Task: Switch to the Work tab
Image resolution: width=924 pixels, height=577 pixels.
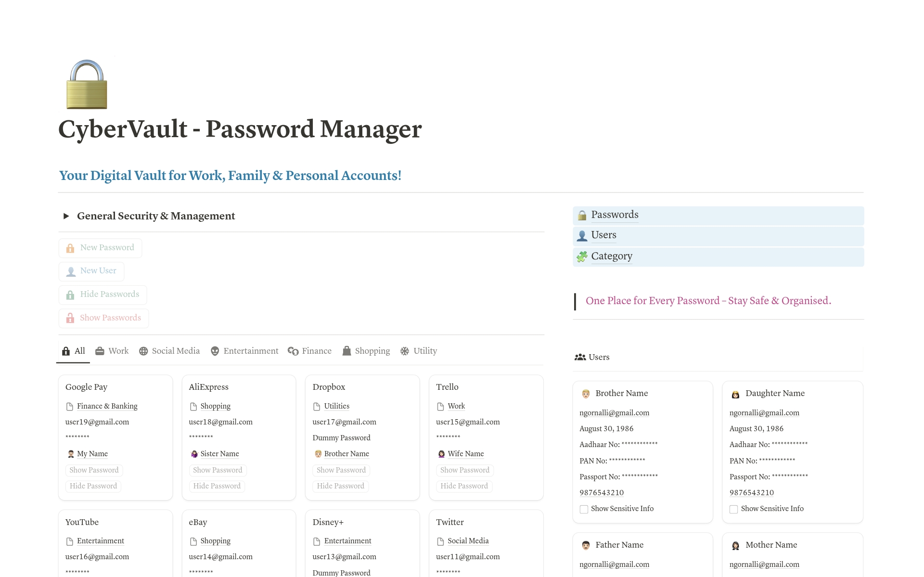Action: point(112,351)
